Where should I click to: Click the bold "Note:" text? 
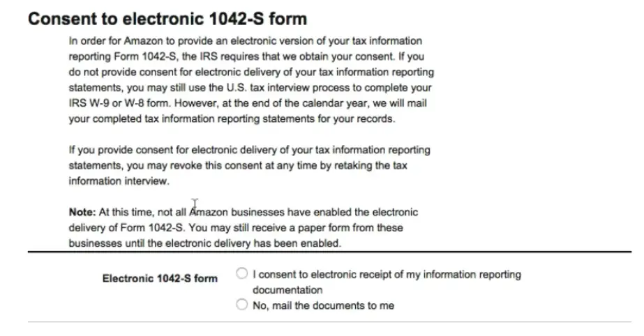tap(82, 212)
